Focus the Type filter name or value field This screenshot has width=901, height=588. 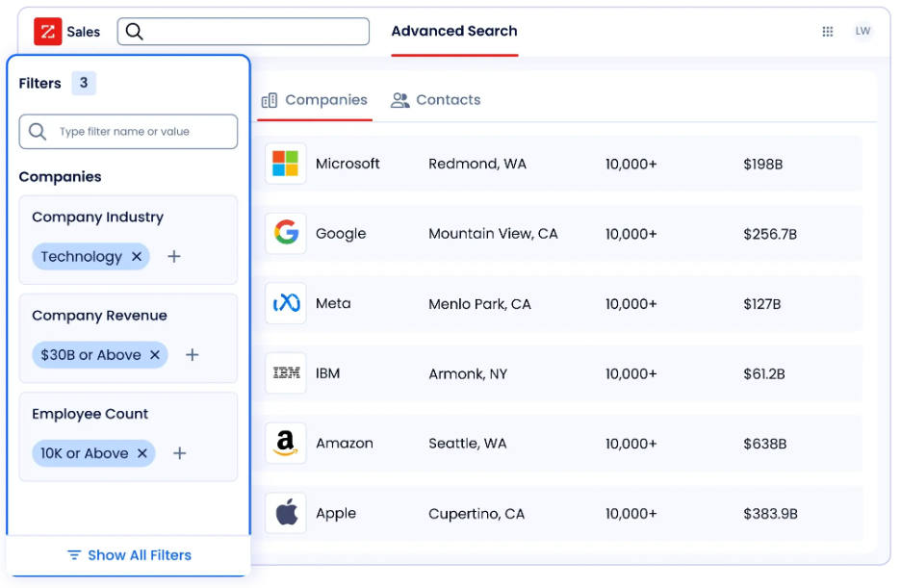(128, 132)
